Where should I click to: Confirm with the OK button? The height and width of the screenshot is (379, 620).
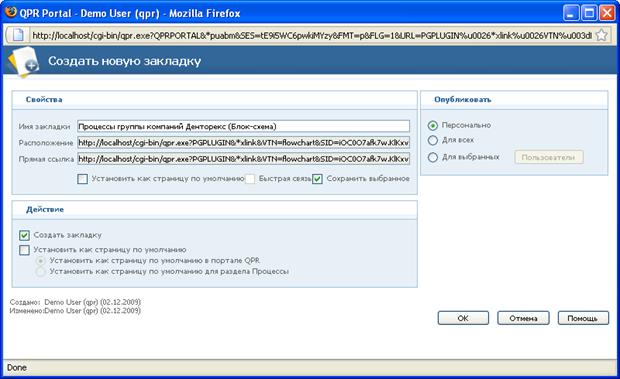(x=463, y=318)
